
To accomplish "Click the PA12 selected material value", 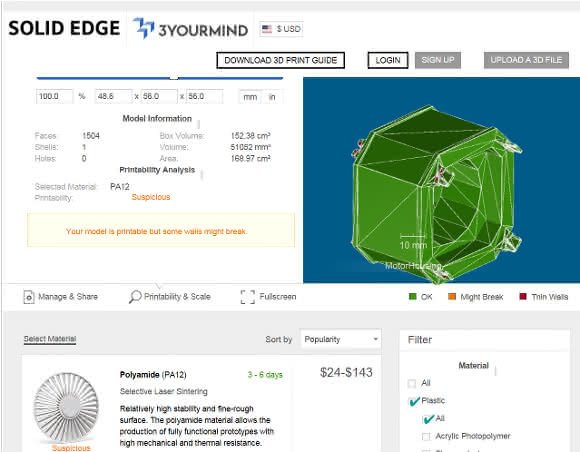I will pyautogui.click(x=120, y=187).
